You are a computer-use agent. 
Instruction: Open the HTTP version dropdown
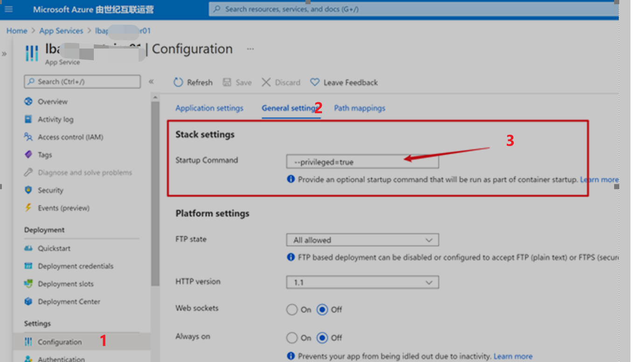click(x=362, y=283)
